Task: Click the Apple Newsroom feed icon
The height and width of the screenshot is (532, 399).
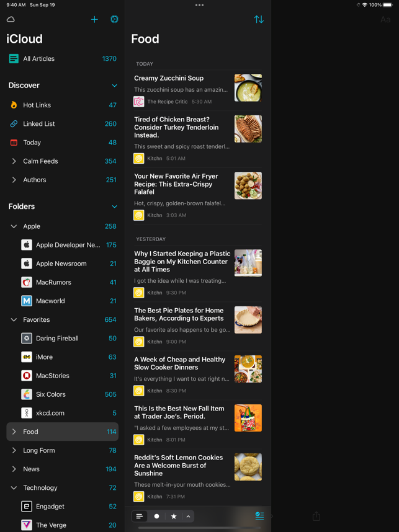Action: [x=27, y=264]
